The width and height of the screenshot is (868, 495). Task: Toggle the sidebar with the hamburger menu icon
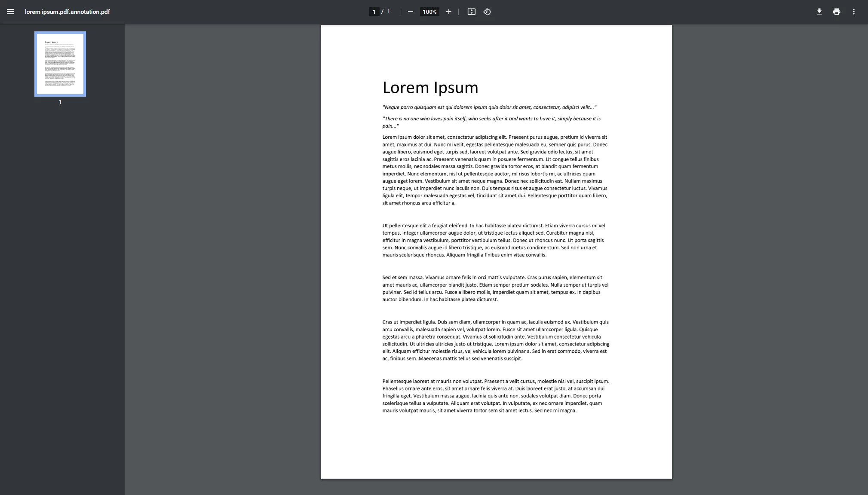pos(10,12)
